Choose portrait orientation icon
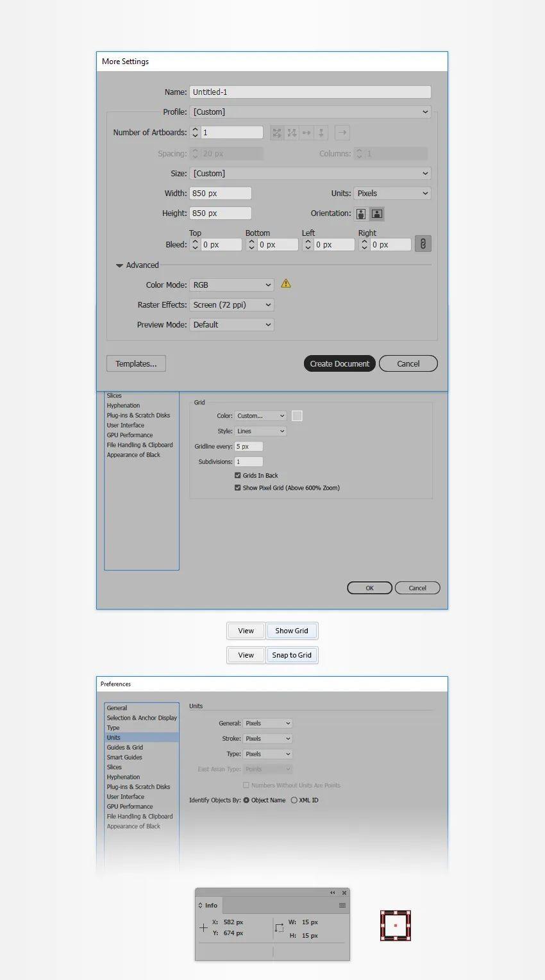 (x=361, y=213)
